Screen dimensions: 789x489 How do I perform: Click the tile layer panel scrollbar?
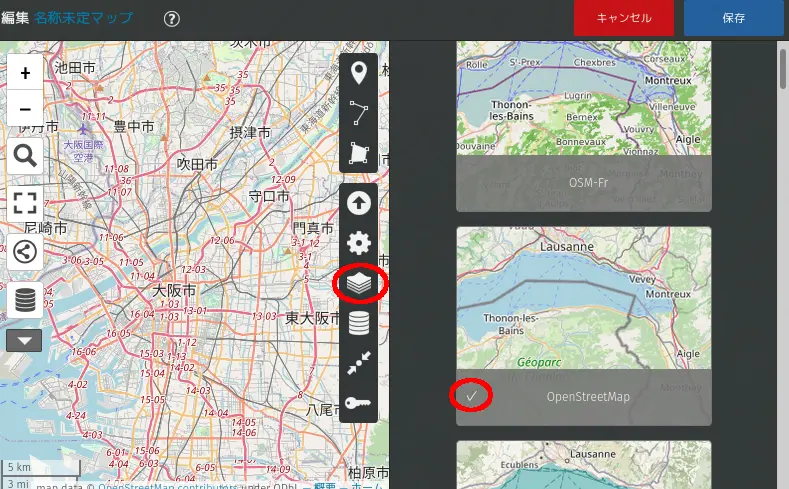(x=782, y=69)
